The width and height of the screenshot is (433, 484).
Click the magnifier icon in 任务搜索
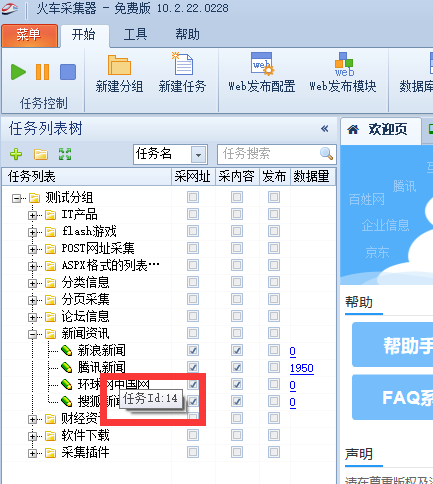326,154
